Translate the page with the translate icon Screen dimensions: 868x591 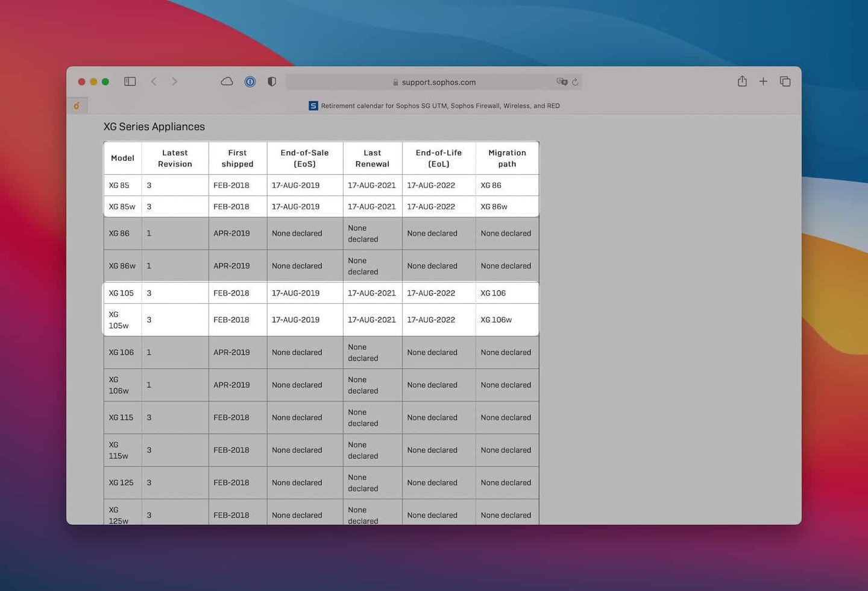click(x=562, y=82)
